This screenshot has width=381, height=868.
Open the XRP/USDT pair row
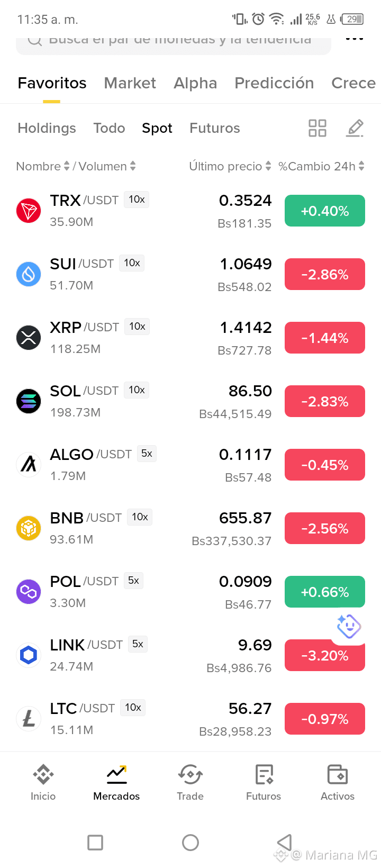click(x=190, y=338)
